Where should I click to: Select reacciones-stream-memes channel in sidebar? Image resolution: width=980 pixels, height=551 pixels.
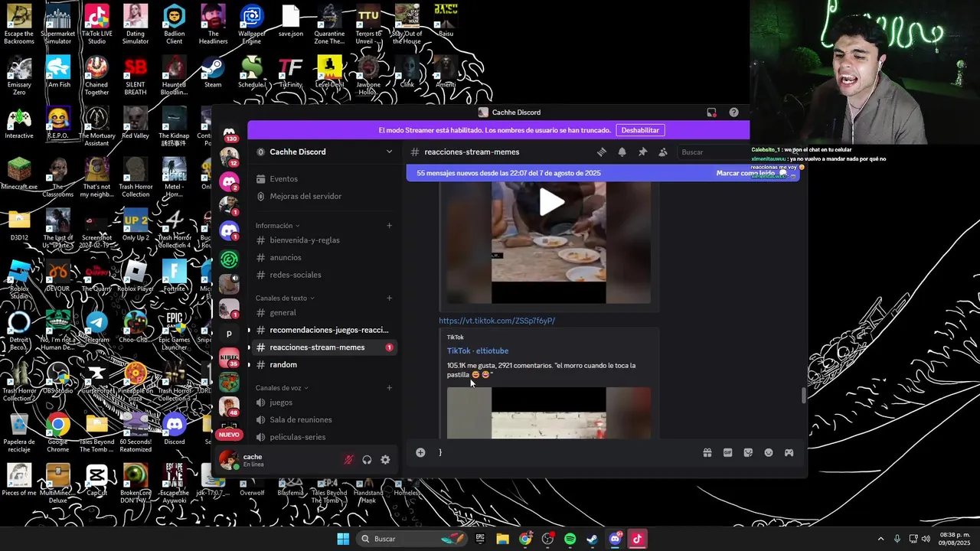[x=325, y=347]
